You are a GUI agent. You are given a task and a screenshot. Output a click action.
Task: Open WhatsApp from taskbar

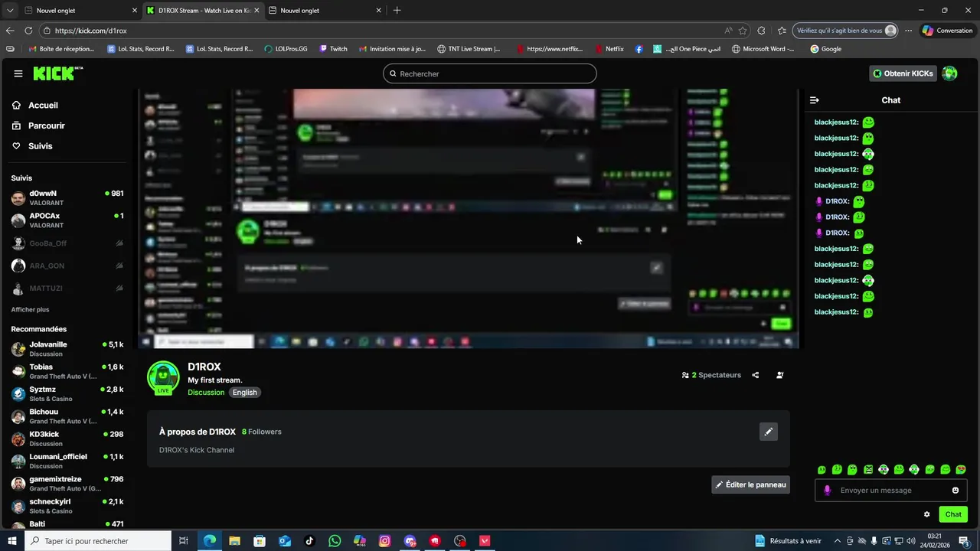click(335, 541)
